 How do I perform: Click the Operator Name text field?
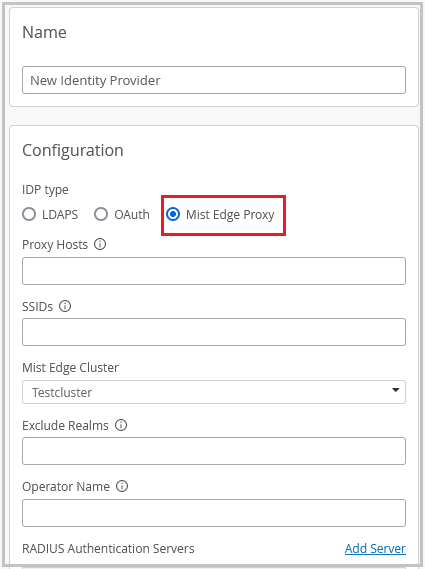[x=214, y=513]
